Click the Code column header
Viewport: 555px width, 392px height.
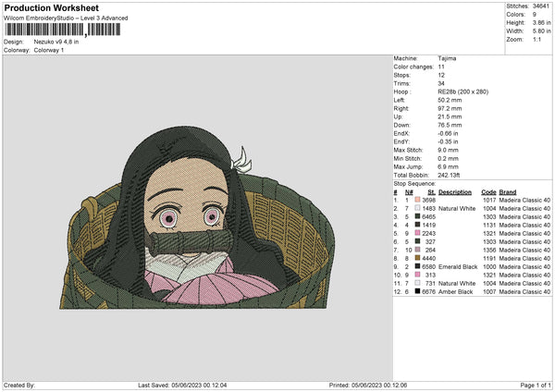(x=488, y=191)
